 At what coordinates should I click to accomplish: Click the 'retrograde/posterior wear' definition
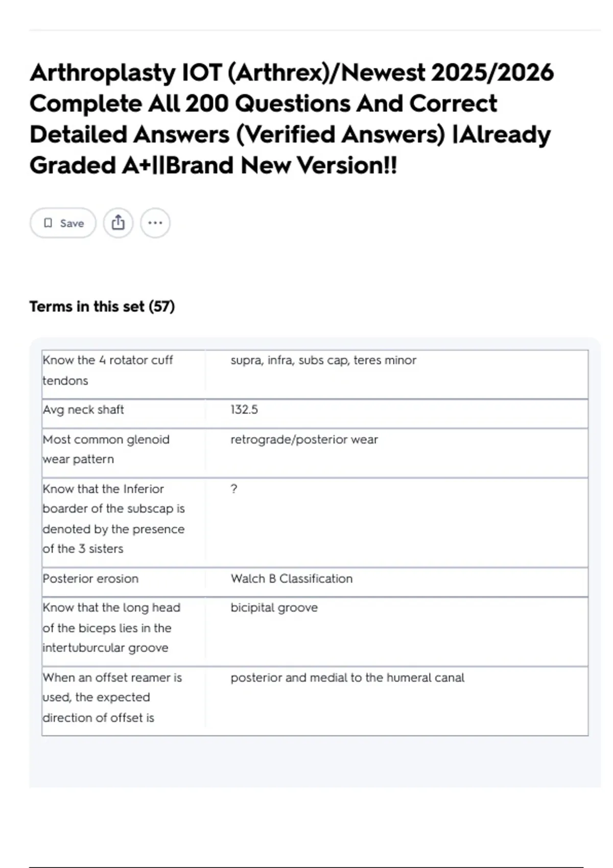tap(304, 440)
